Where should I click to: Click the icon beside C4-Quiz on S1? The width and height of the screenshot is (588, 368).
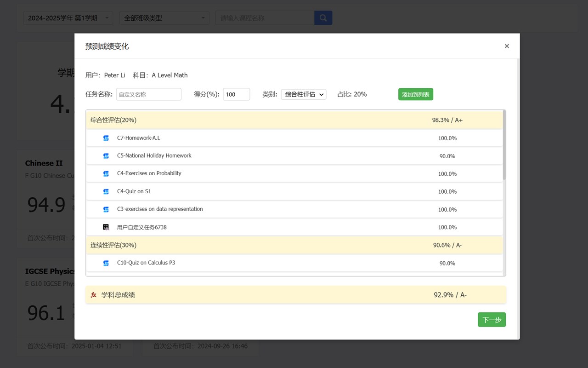coord(106,191)
